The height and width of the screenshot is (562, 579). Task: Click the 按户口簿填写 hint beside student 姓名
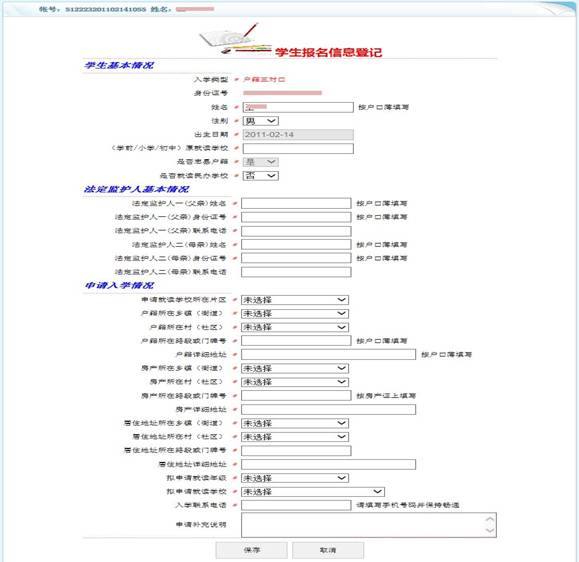[x=383, y=107]
